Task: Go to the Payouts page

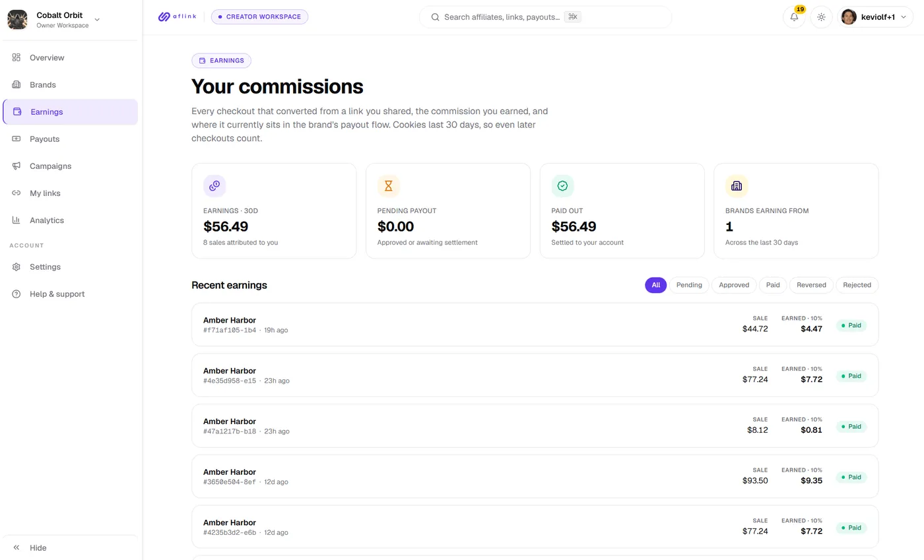Action: (x=71, y=139)
